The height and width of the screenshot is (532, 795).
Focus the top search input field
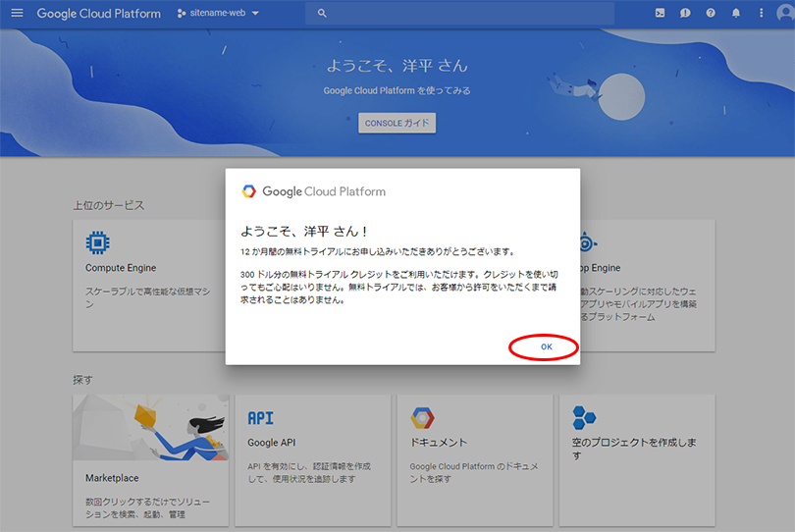point(459,13)
